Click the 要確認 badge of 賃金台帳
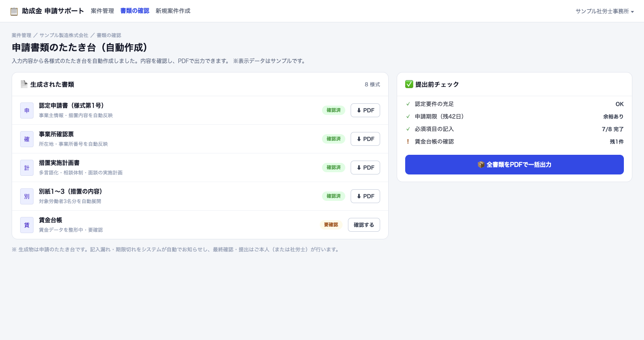644x340 pixels. (x=331, y=225)
